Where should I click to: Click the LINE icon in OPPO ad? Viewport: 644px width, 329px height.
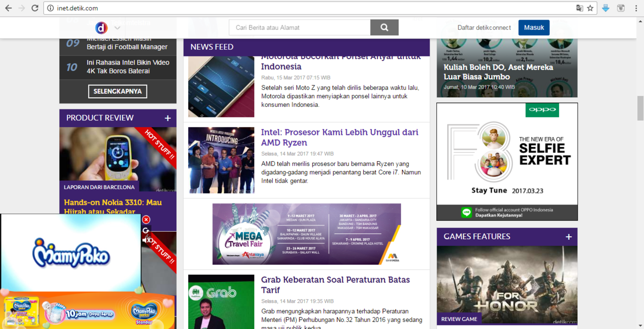[466, 213]
